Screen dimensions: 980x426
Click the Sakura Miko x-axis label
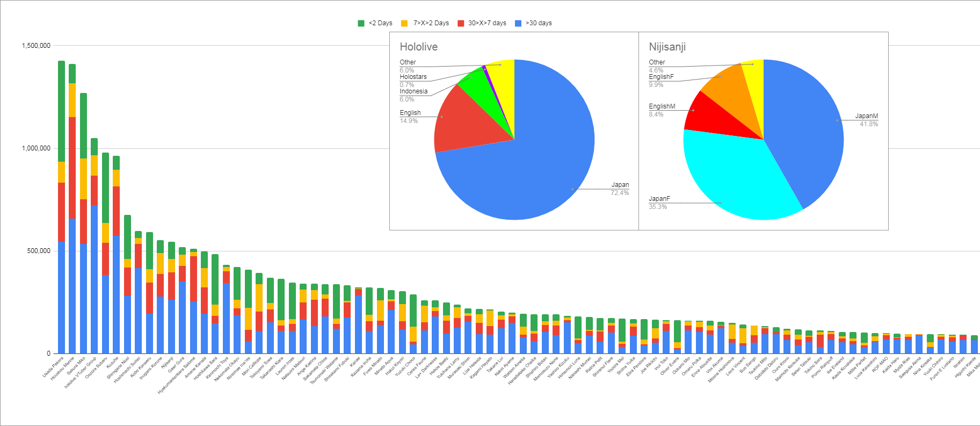(76, 366)
